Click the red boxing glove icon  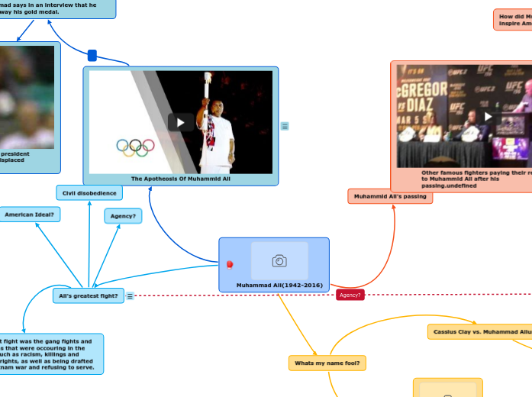230,265
